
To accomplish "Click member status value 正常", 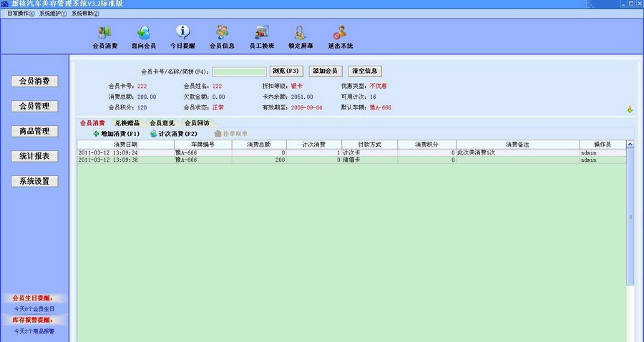I will [218, 107].
